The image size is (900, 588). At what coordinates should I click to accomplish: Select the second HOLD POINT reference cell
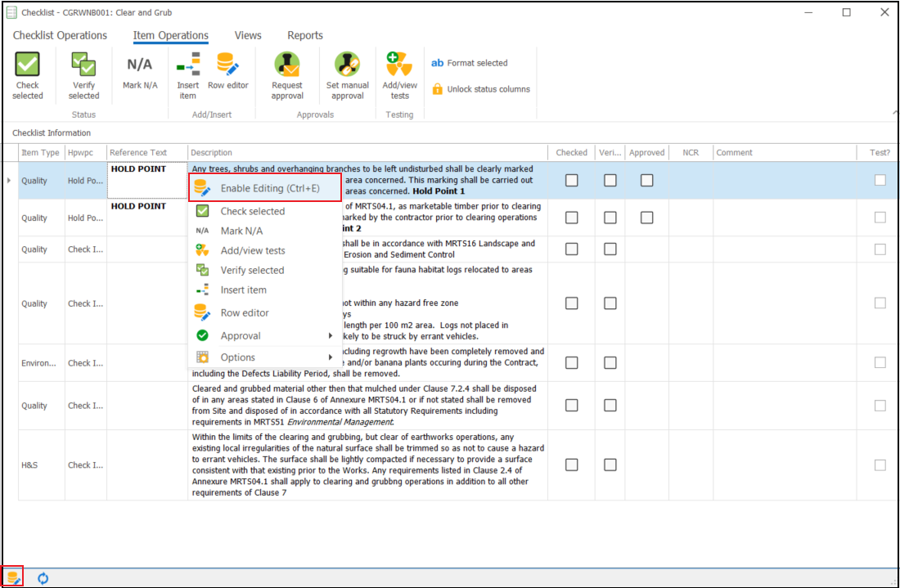pos(147,218)
